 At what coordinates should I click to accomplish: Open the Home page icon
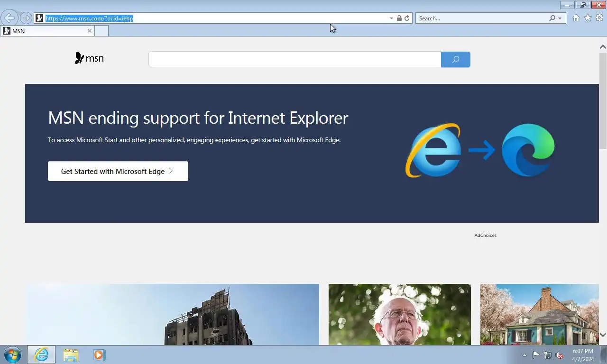[576, 18]
